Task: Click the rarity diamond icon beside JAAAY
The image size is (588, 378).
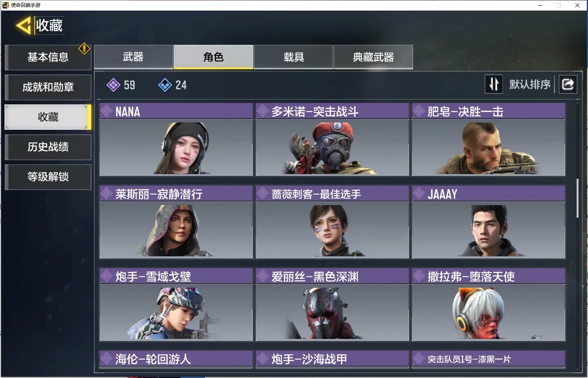Action: pos(419,194)
